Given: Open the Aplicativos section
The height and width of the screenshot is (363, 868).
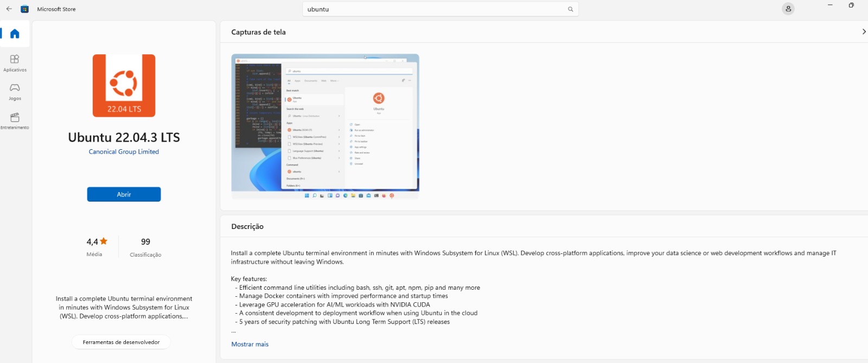Looking at the screenshot, I should tap(15, 62).
